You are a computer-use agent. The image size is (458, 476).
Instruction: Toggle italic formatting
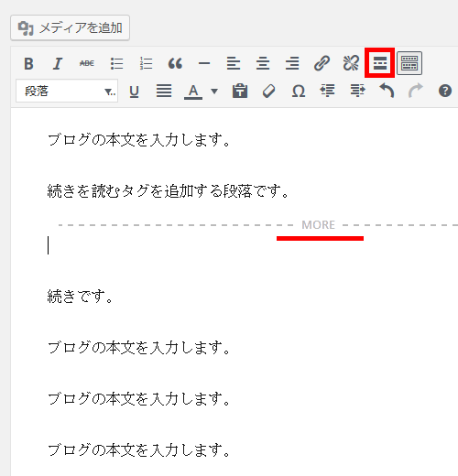pos(58,64)
